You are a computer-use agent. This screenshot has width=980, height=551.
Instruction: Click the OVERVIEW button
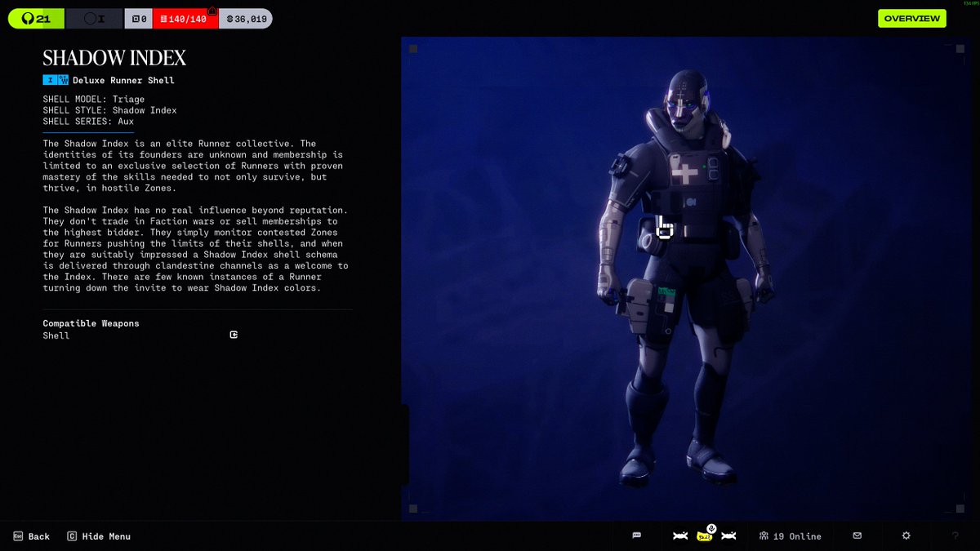(911, 18)
